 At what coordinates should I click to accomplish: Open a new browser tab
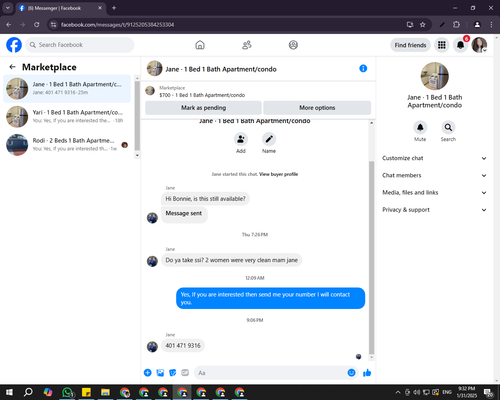pyautogui.click(x=114, y=8)
